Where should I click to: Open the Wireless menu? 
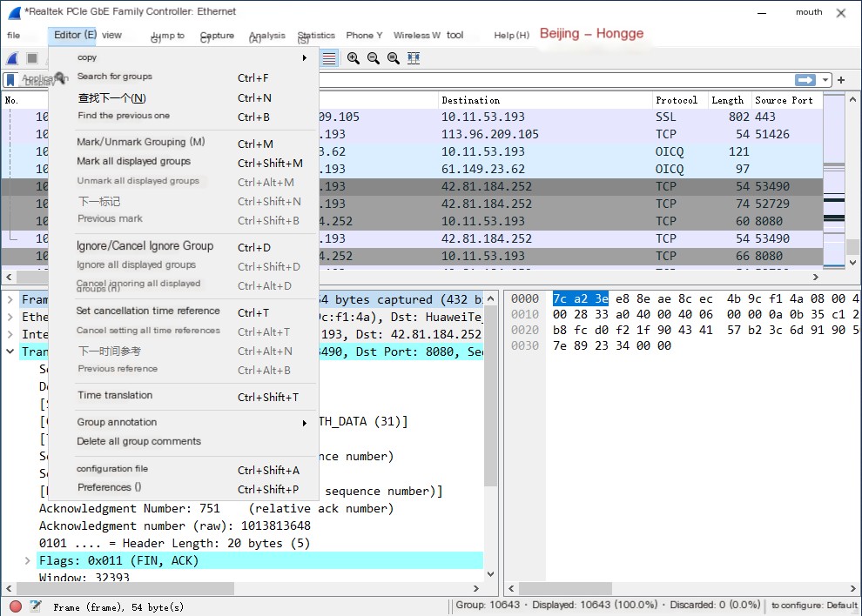(417, 35)
